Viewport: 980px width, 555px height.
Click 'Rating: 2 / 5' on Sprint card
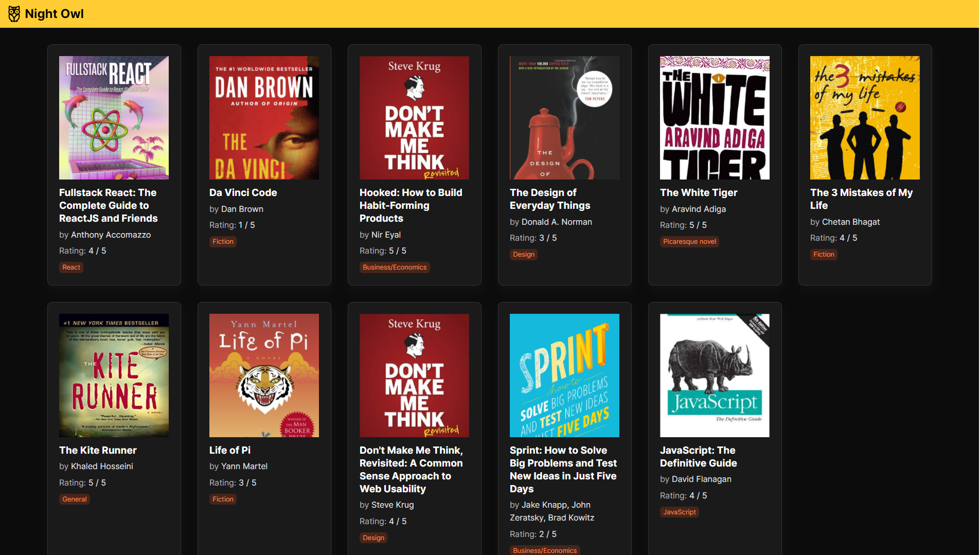(x=533, y=534)
